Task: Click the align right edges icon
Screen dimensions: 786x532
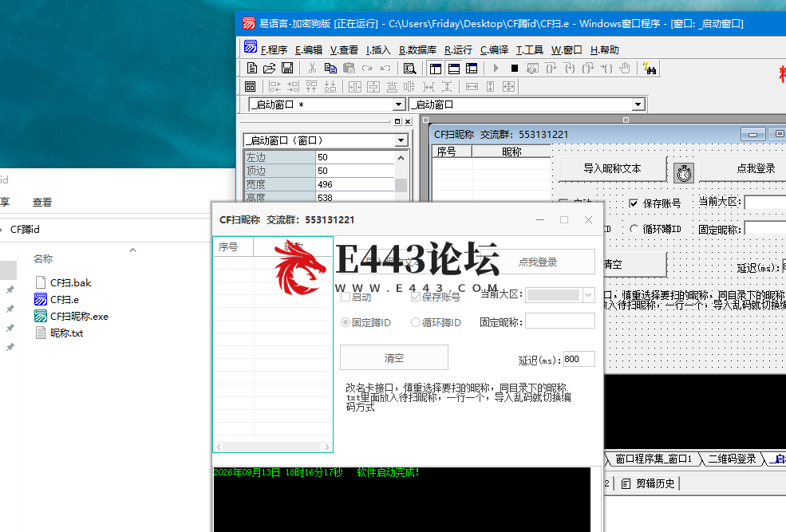Action: pos(293,87)
